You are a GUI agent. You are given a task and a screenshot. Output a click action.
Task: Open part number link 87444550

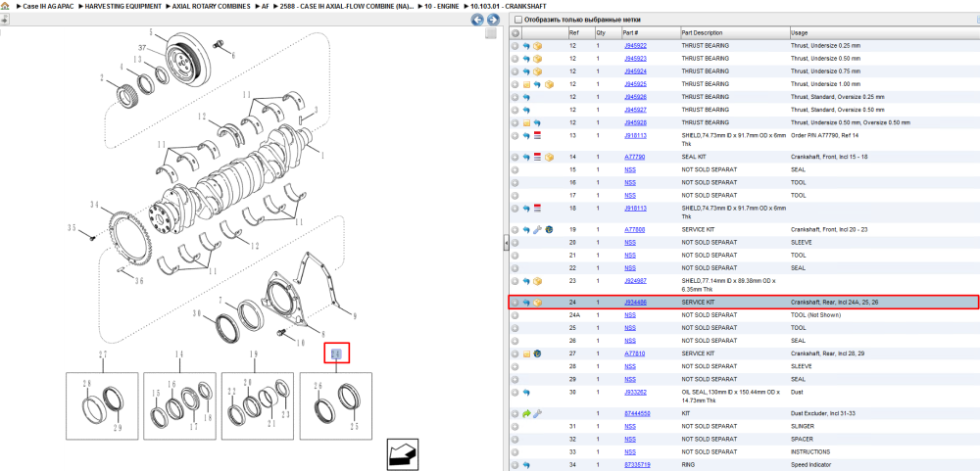[636, 413]
